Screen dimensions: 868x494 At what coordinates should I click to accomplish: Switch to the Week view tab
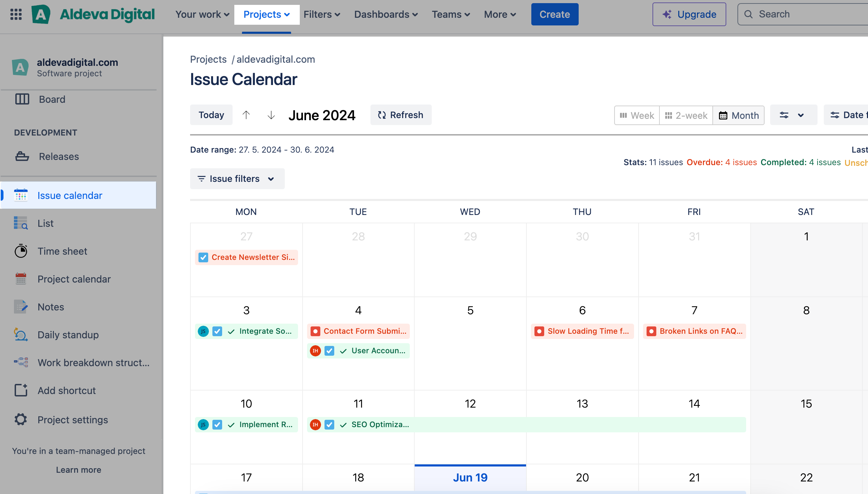(637, 115)
